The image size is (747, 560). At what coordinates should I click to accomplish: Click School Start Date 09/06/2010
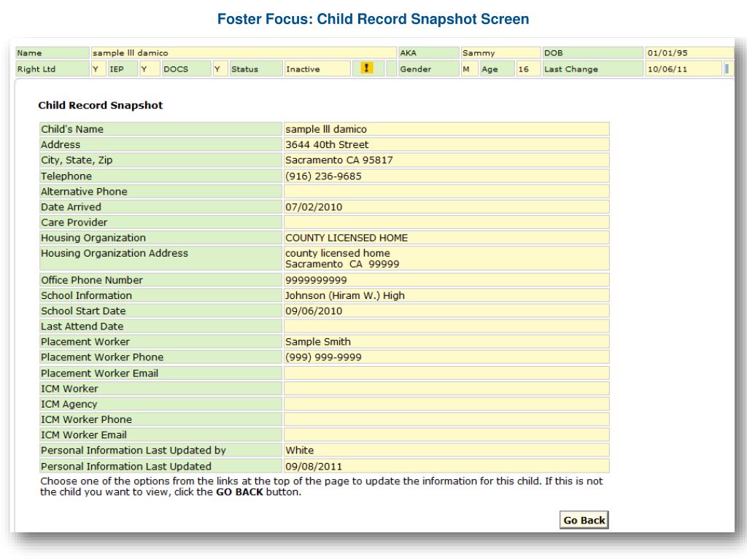click(314, 311)
